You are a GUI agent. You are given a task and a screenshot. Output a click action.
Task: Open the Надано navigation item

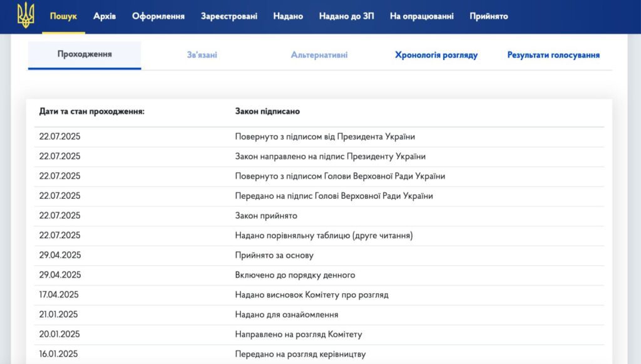point(288,16)
